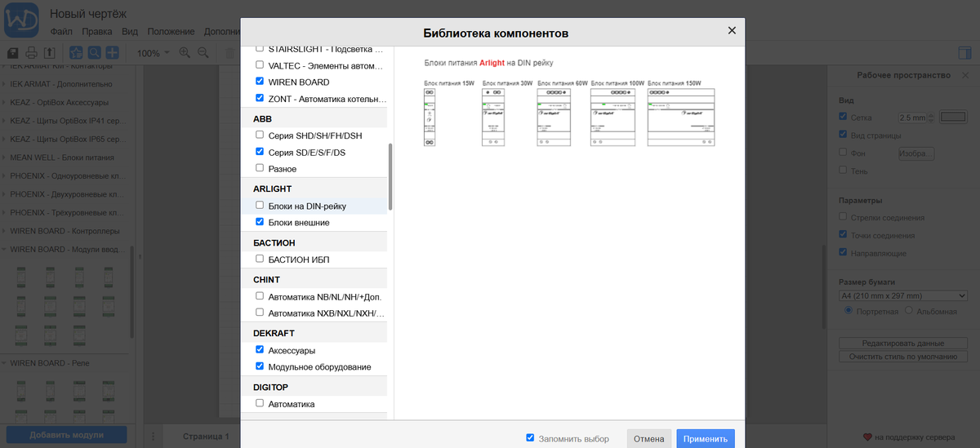Open the pages menu dots beside Страница 1

(x=154, y=437)
